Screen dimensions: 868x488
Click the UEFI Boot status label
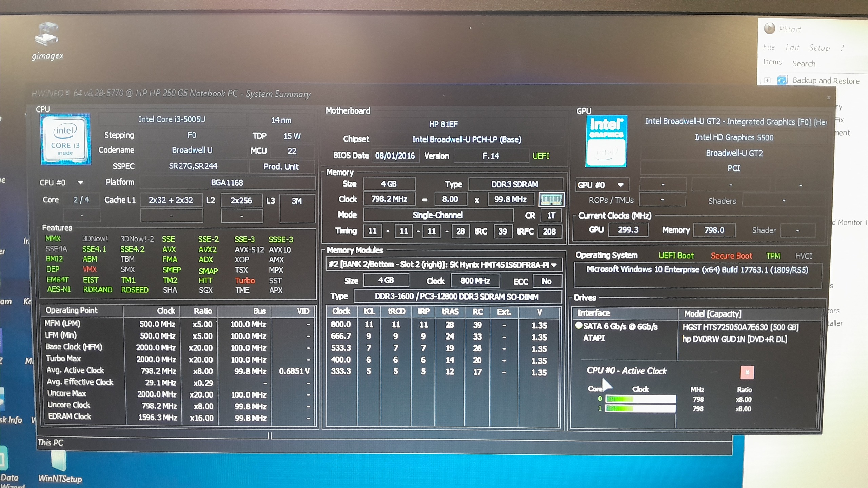676,256
